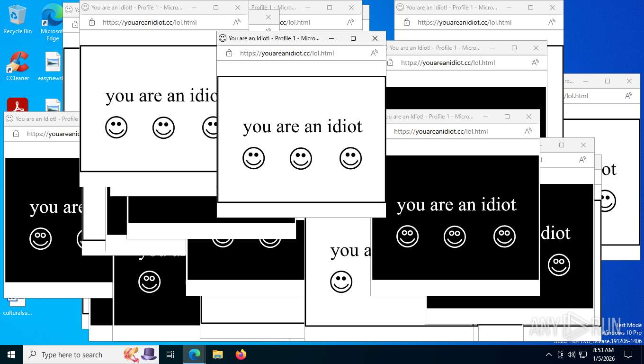The width and height of the screenshot is (644, 364).
Task: Click URL in black 'you are an idiot' window
Action: coord(441,131)
